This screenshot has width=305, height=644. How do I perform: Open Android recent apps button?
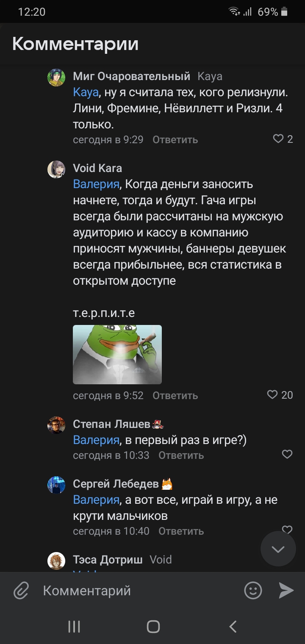(x=74, y=627)
